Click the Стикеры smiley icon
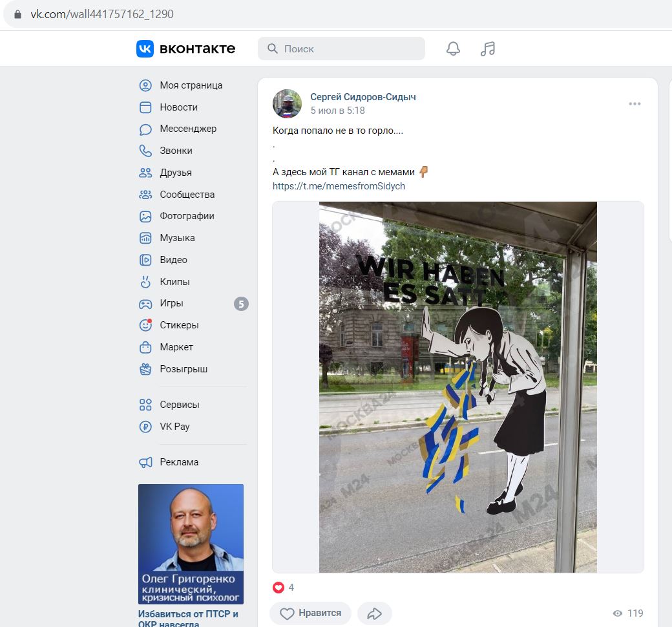The image size is (672, 627). tap(146, 325)
